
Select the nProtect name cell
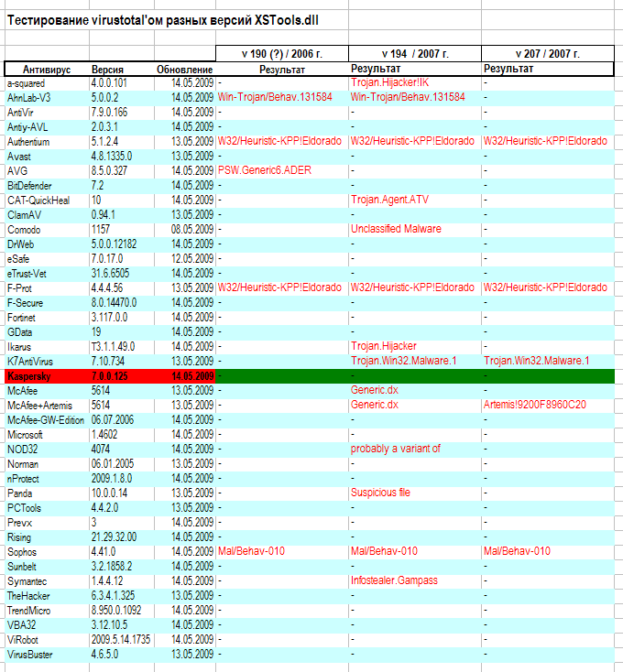pos(47,478)
